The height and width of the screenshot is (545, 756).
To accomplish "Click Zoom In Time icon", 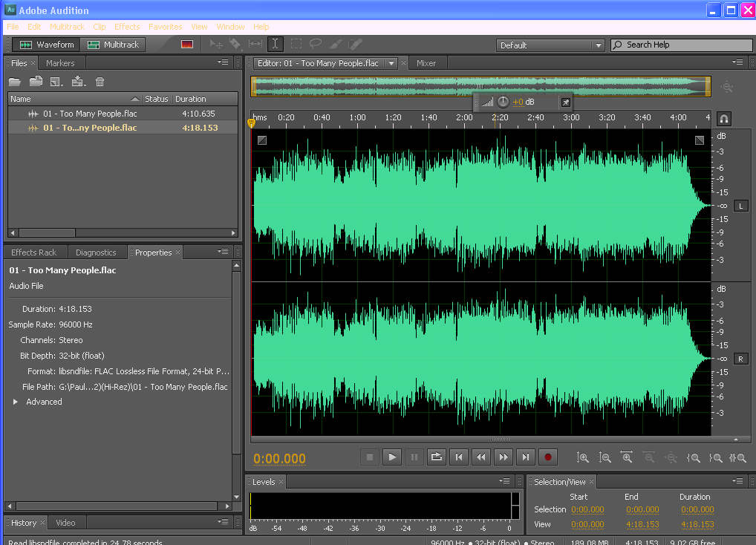I will pyautogui.click(x=627, y=458).
